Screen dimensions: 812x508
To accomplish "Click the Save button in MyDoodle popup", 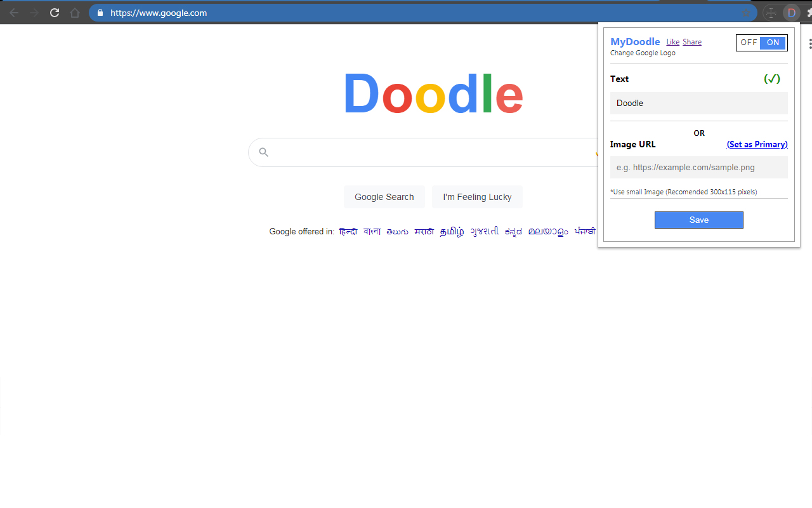I will (x=698, y=220).
